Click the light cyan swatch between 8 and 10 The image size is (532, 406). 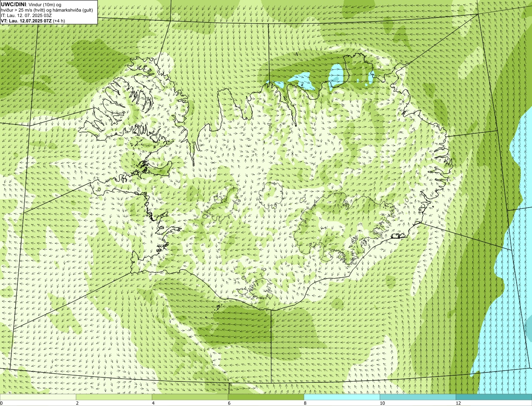click(342, 397)
